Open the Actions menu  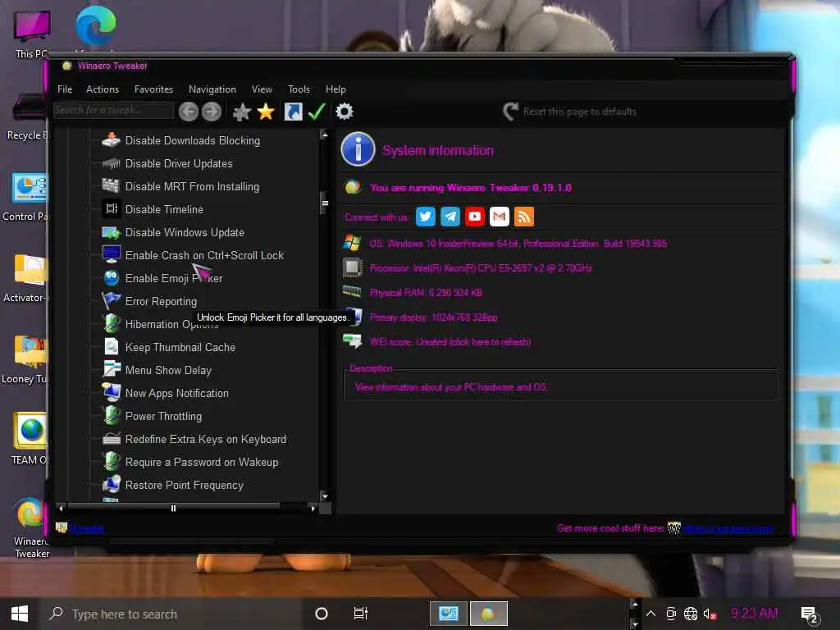103,89
